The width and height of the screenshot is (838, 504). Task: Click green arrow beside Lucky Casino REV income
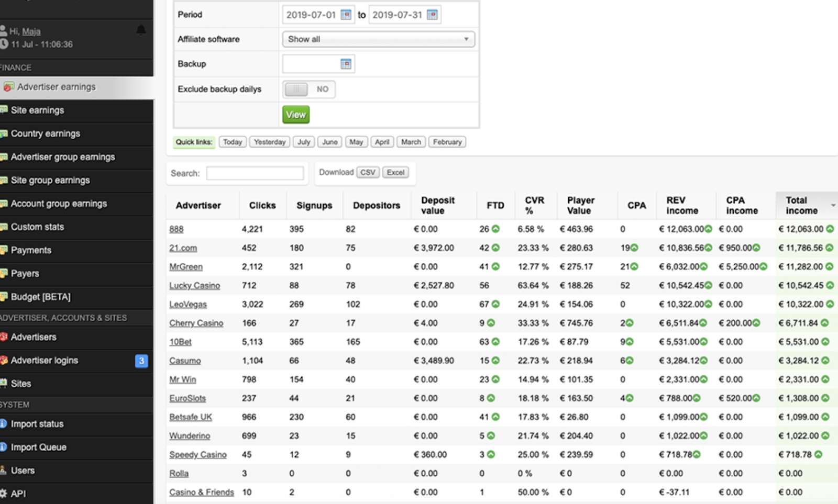(x=708, y=285)
